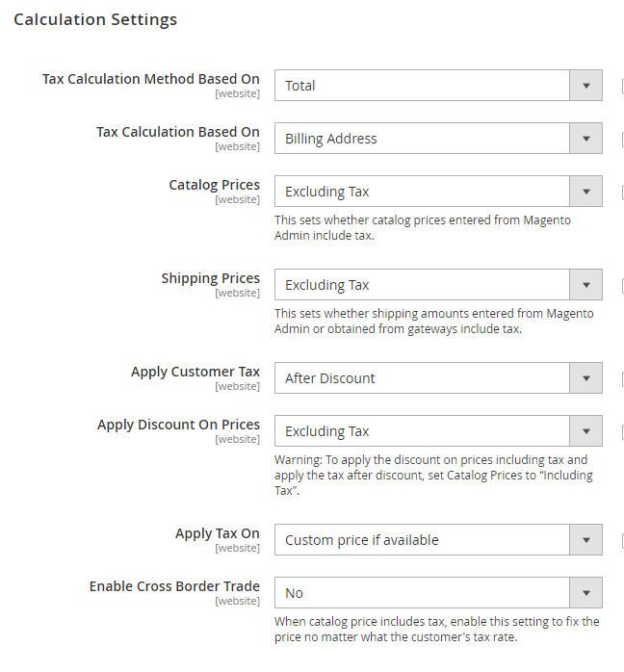Toggle checkbox beside Apply Tax On row

(x=621, y=541)
